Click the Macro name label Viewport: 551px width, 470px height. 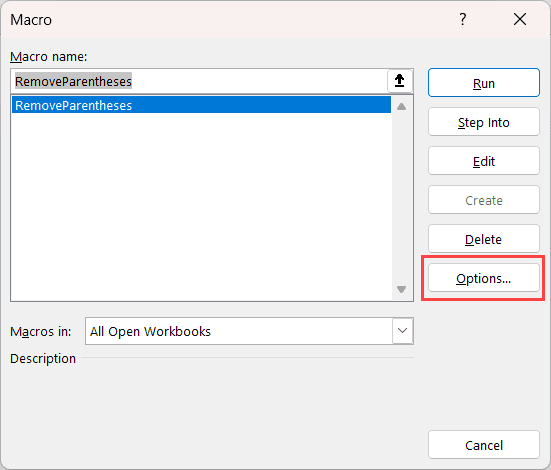tap(48, 57)
